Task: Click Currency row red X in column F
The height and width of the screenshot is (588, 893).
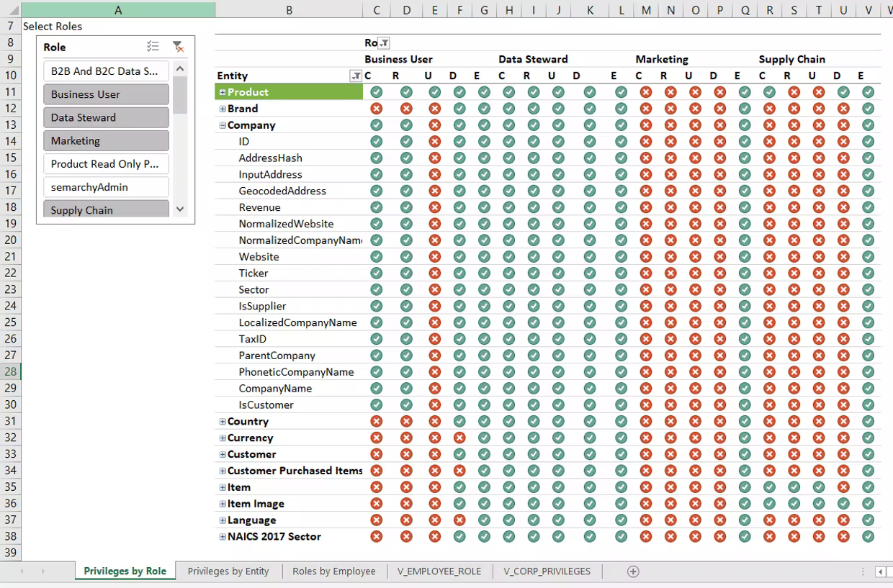Action: coord(459,438)
